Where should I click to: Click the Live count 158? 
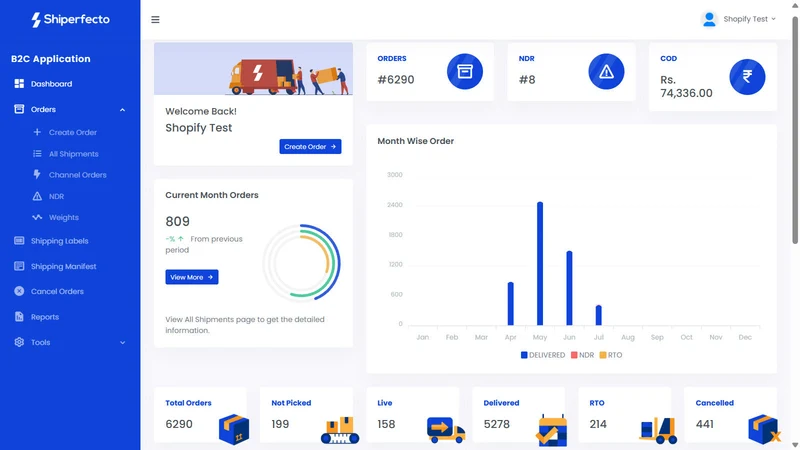386,424
